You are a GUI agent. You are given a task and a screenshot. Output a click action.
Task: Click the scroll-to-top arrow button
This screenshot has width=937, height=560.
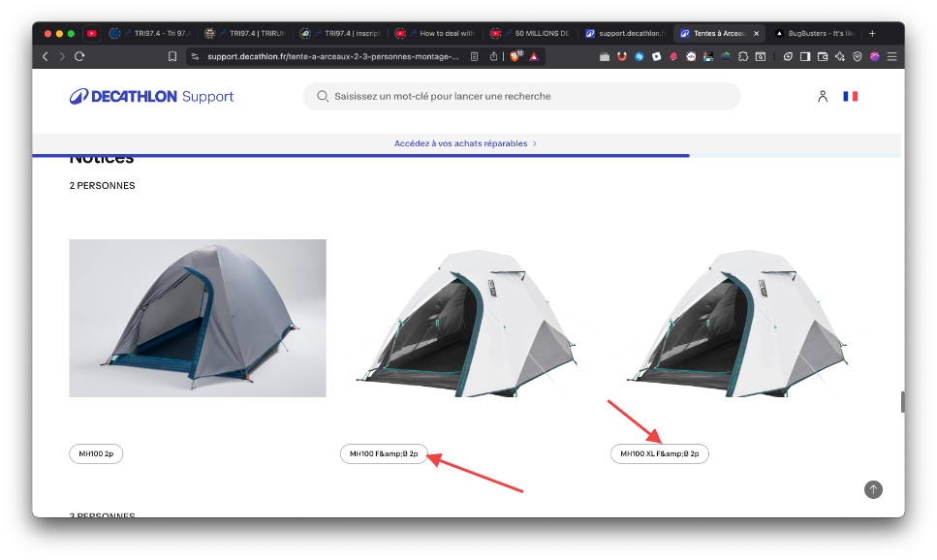point(873,490)
